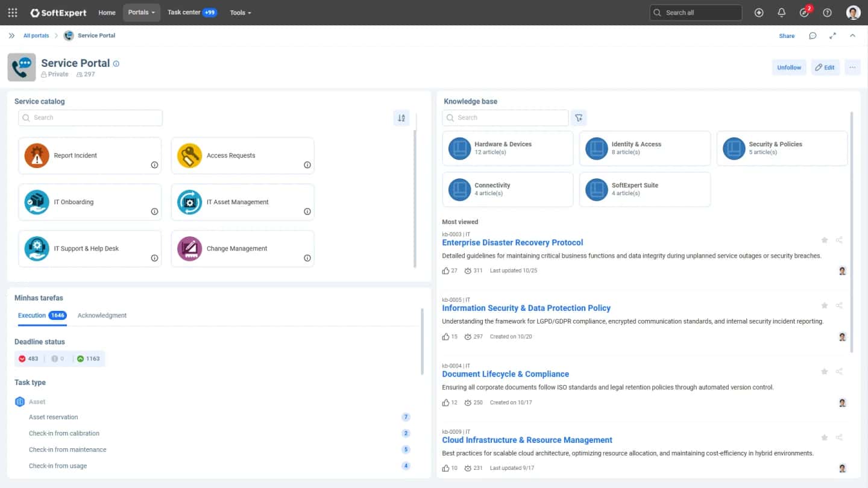Click the Knowledge base search field
868x488 pixels.
(x=505, y=118)
